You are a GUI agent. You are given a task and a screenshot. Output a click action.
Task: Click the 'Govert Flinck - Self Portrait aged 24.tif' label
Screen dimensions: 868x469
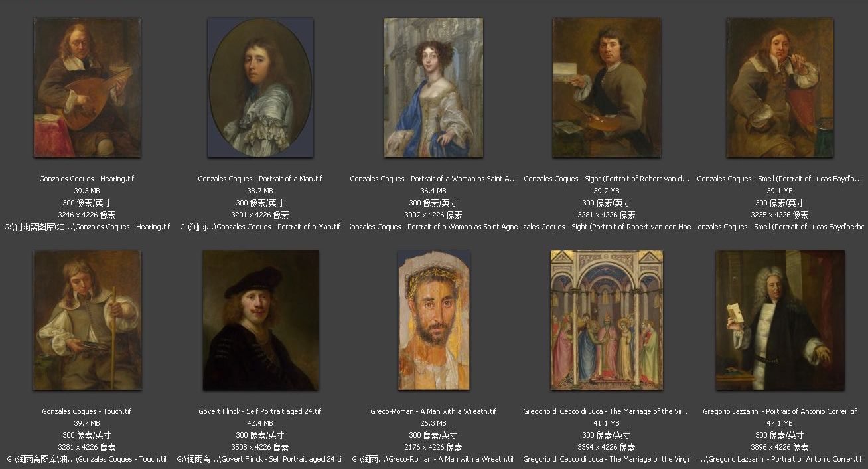pyautogui.click(x=260, y=411)
